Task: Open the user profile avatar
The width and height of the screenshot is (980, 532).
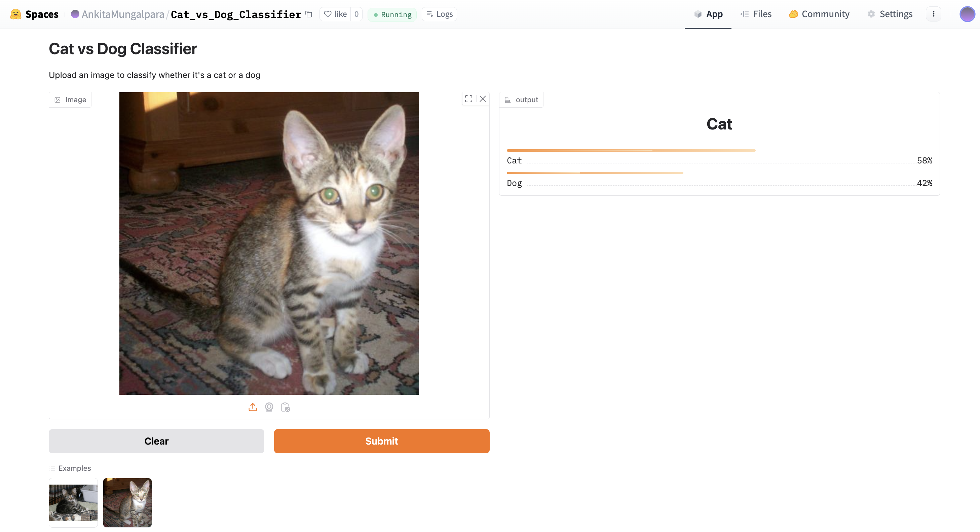Action: (x=967, y=14)
